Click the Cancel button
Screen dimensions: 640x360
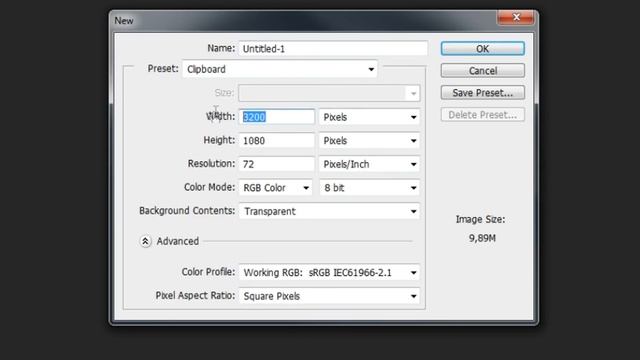tap(482, 71)
